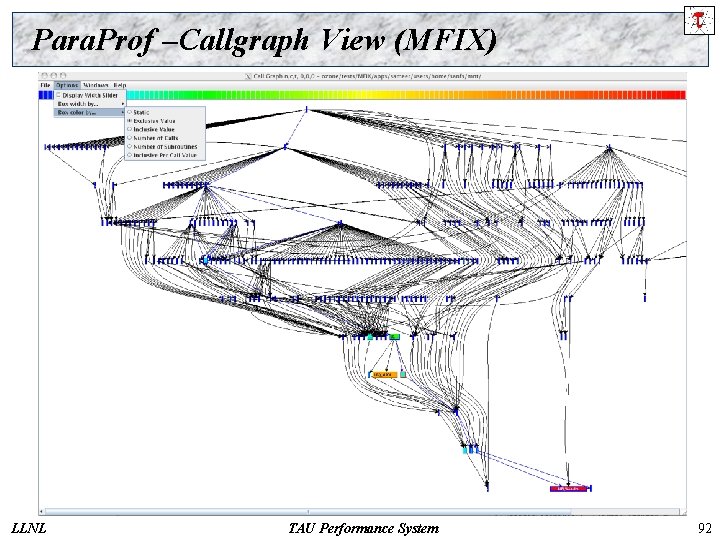
Task: Open the Help menu
Action: (120, 85)
